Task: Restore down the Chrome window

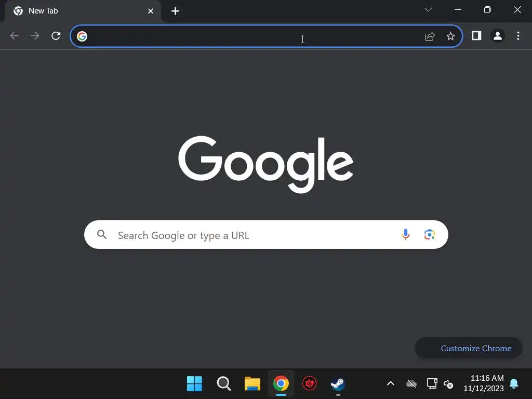Action: click(487, 10)
